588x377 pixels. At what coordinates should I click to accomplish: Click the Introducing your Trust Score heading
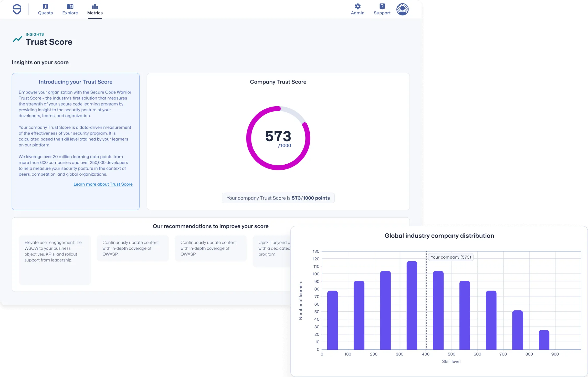click(76, 82)
